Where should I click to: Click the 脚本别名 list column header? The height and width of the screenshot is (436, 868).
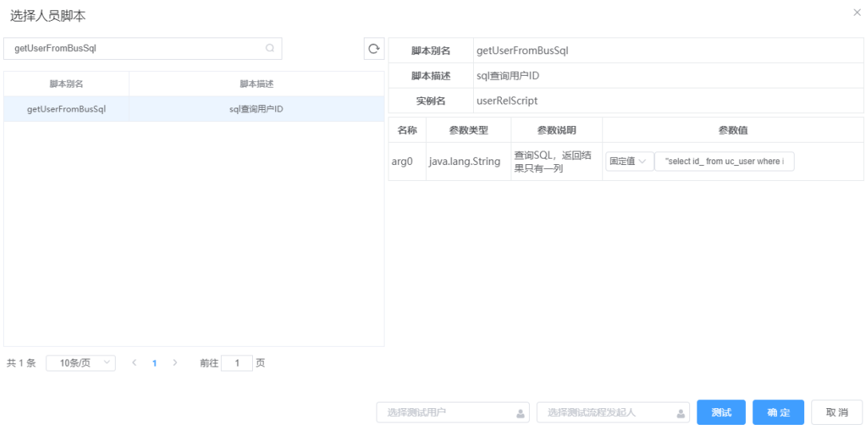pos(66,84)
